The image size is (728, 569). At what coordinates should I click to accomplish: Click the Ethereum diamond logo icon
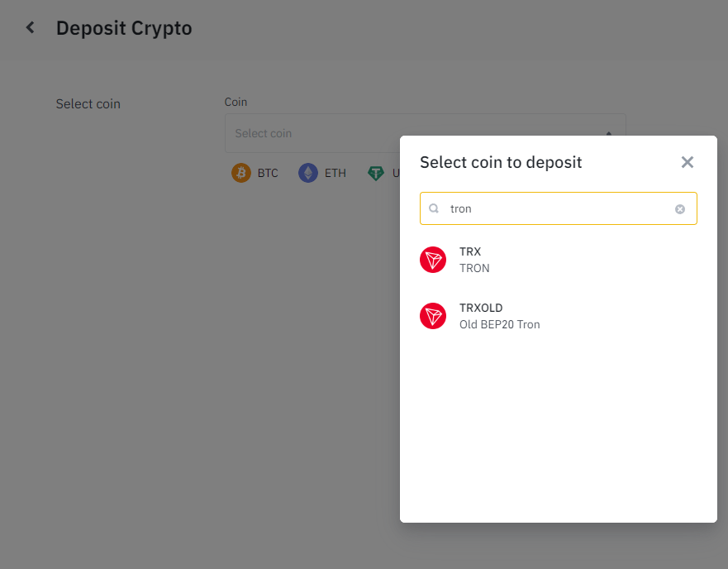click(308, 173)
